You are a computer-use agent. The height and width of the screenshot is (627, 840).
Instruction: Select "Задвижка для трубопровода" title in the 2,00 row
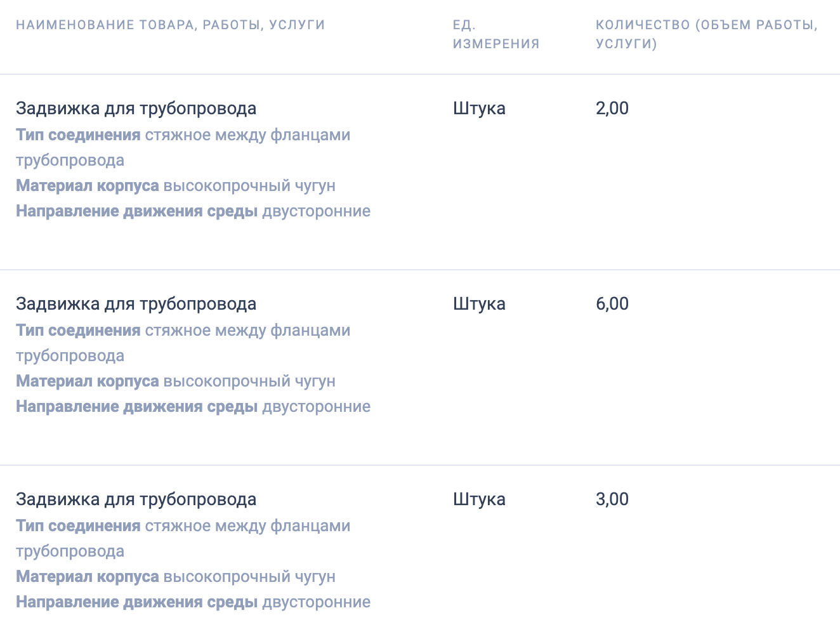point(136,109)
